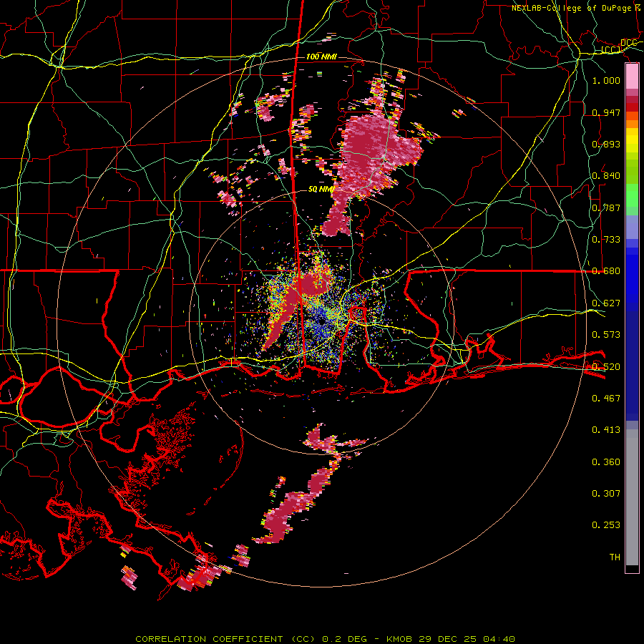The height and width of the screenshot is (644, 644).
Task: Click the 0.520 color scale label
Action: coord(606,367)
